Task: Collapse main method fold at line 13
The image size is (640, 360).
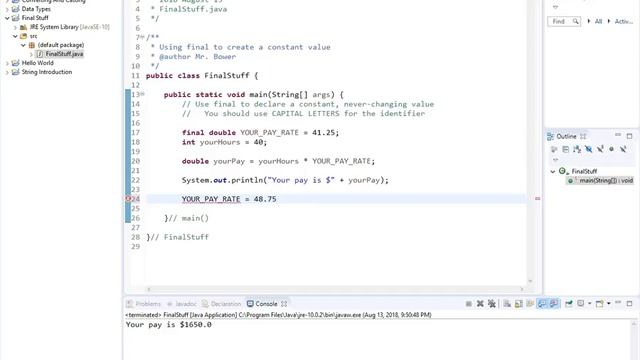Action: pos(142,94)
